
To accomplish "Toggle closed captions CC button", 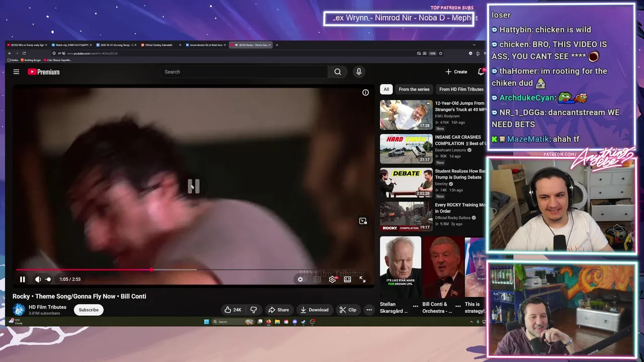I will click(x=317, y=280).
